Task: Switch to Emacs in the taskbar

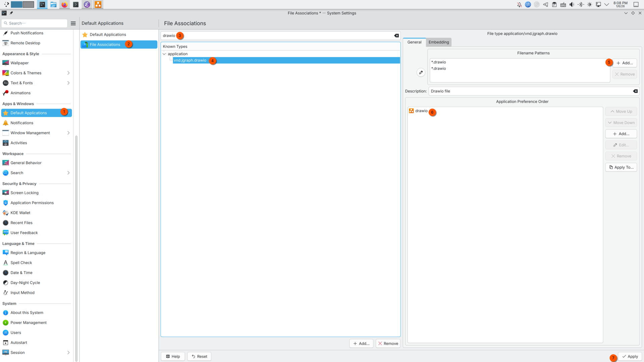Action: click(x=87, y=4)
